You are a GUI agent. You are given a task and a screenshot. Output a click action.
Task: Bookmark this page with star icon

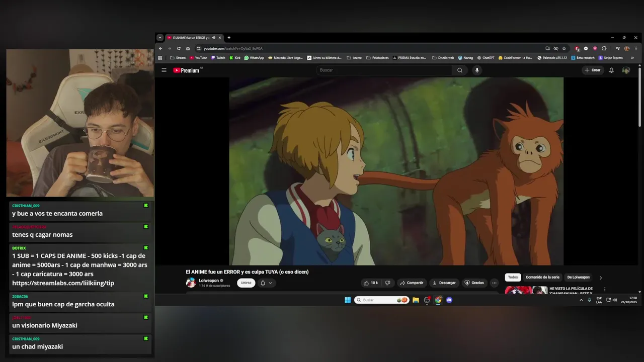point(564,48)
